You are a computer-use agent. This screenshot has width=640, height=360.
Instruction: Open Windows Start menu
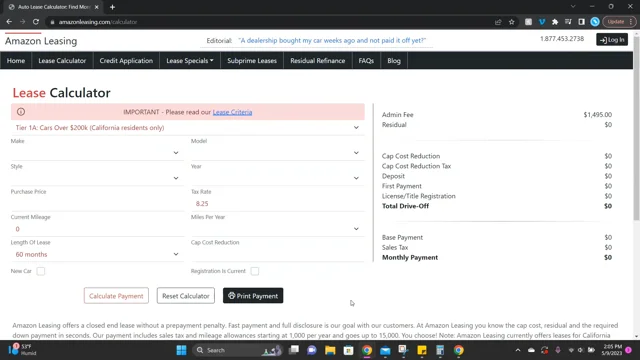coord(181,350)
